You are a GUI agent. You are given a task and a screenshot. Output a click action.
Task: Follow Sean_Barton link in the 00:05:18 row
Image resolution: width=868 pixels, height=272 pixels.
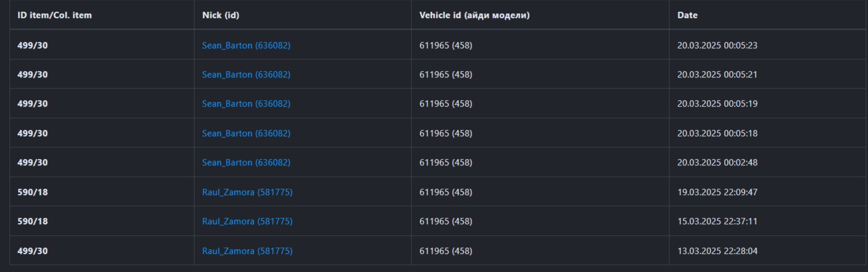point(246,133)
